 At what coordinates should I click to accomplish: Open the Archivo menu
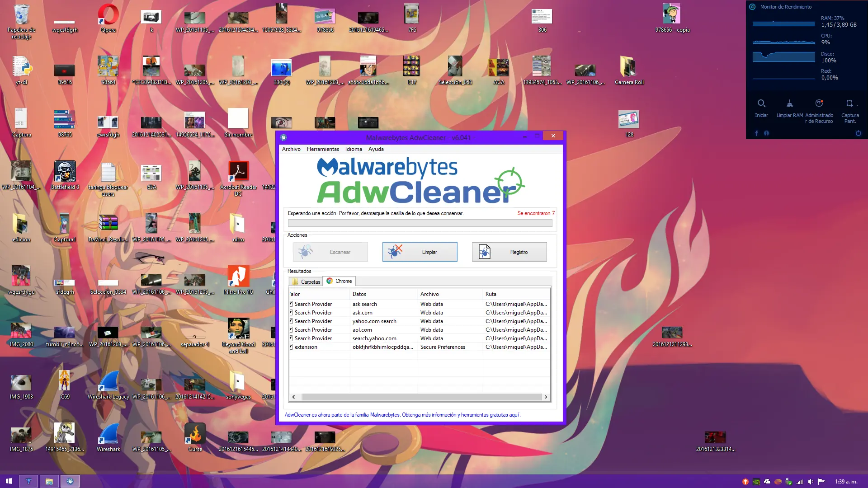291,149
